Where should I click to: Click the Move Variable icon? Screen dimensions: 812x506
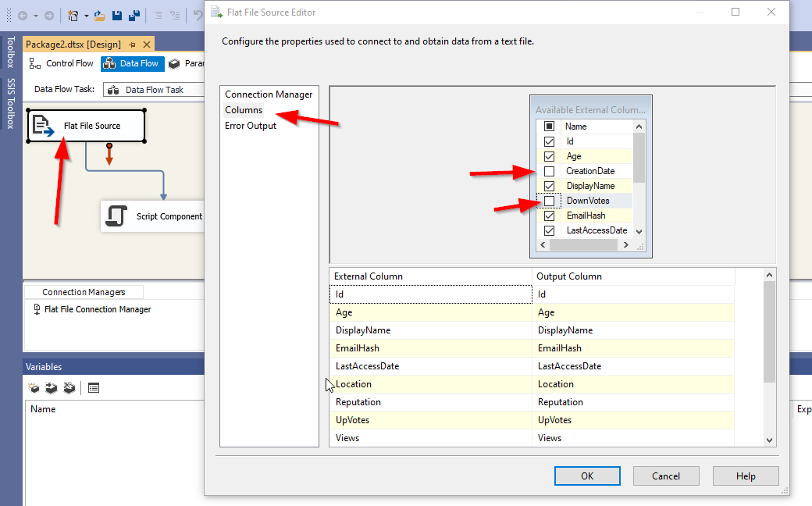tap(52, 388)
